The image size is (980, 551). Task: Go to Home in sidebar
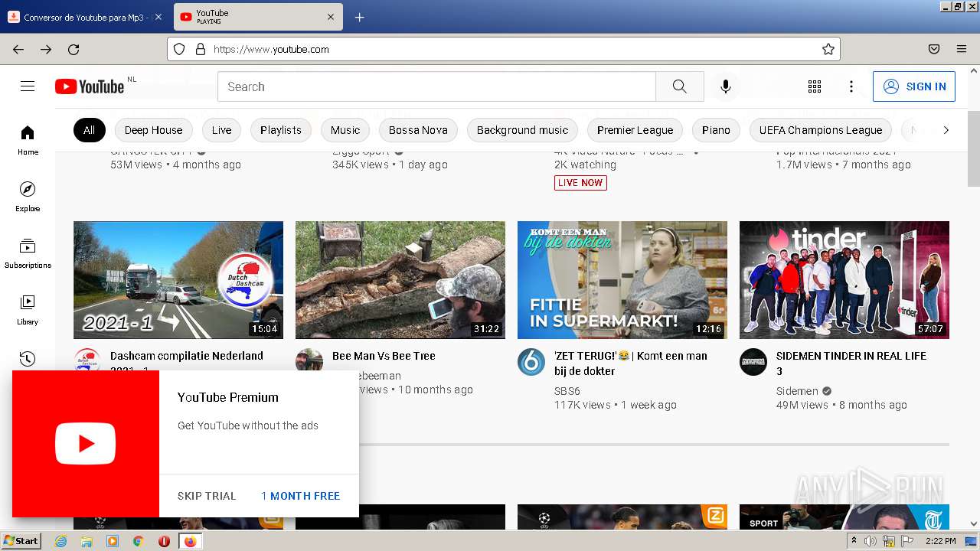tap(28, 140)
